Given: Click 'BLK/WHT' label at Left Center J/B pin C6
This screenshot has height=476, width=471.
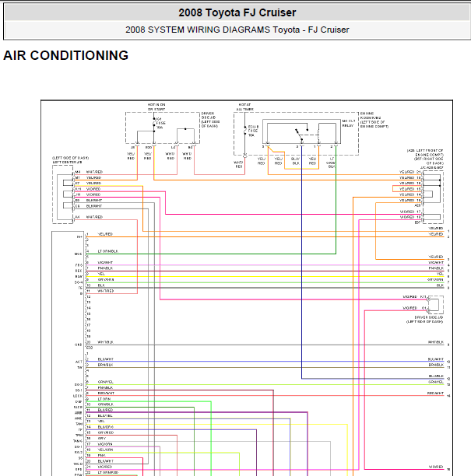Looking at the screenshot, I should (x=94, y=206).
